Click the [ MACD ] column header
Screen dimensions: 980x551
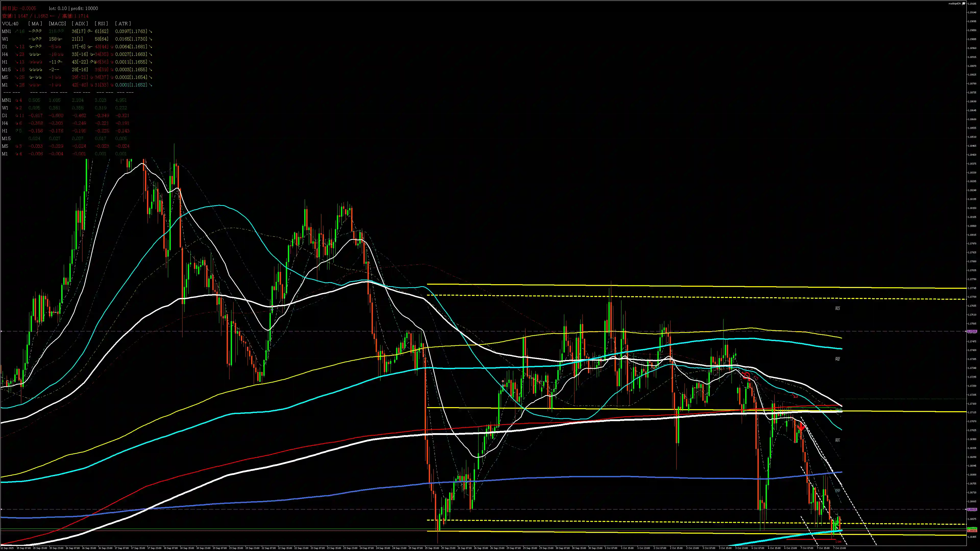click(x=57, y=23)
